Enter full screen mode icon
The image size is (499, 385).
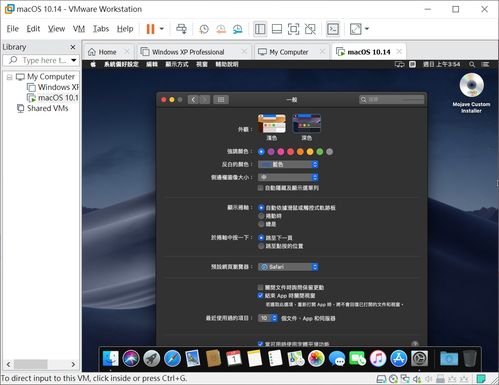coord(293,29)
